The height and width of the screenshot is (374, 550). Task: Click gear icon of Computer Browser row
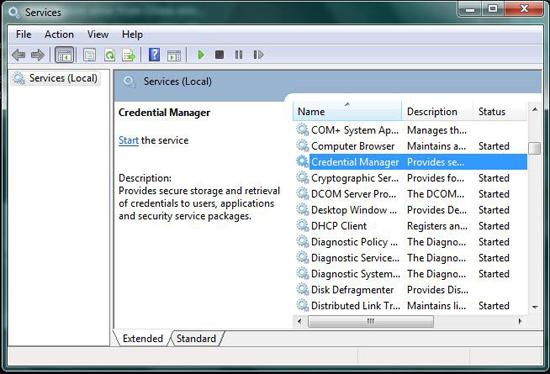[x=302, y=146]
